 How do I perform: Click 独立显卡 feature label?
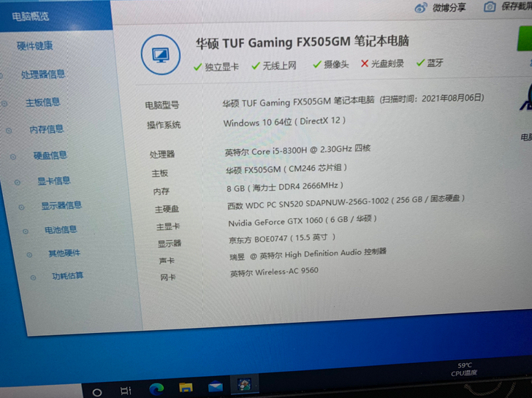point(222,66)
